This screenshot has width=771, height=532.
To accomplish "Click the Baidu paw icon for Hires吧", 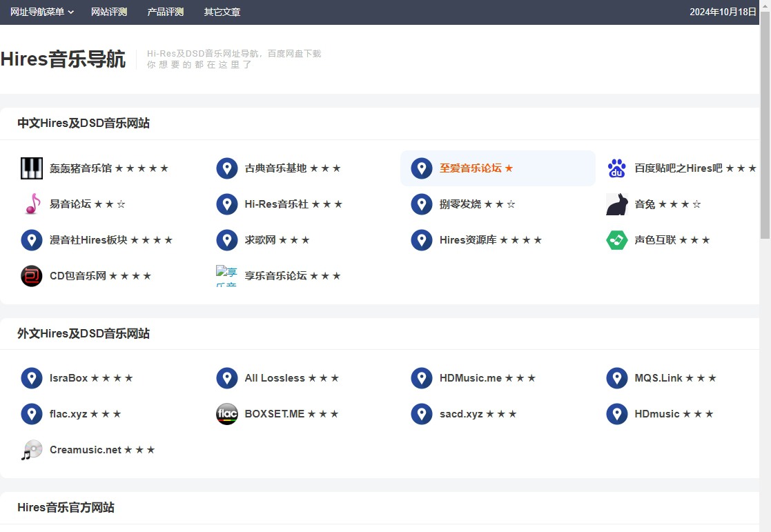I will pyautogui.click(x=616, y=168).
